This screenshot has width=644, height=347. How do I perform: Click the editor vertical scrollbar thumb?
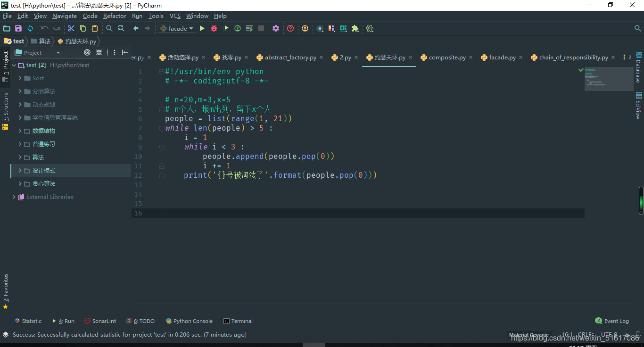(641, 200)
